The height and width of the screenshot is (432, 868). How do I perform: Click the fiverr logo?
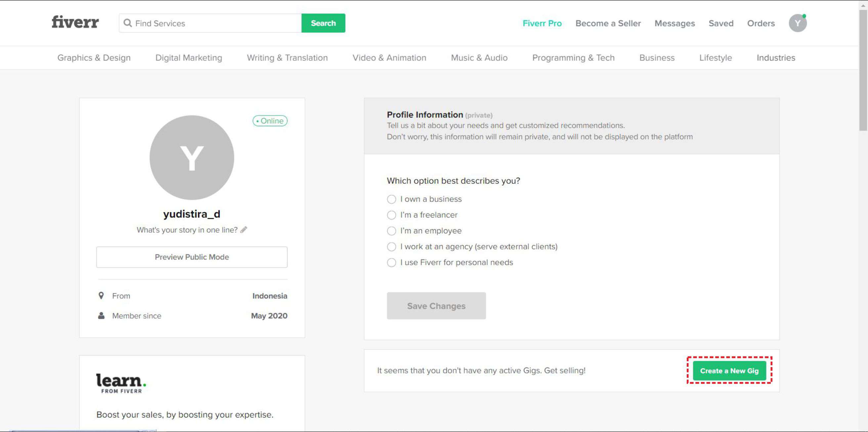coord(75,22)
